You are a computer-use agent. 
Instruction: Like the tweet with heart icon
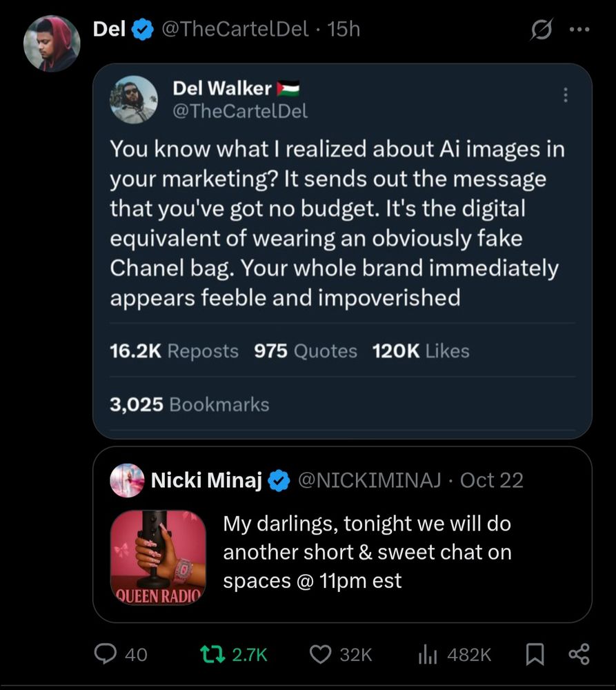[x=321, y=654]
